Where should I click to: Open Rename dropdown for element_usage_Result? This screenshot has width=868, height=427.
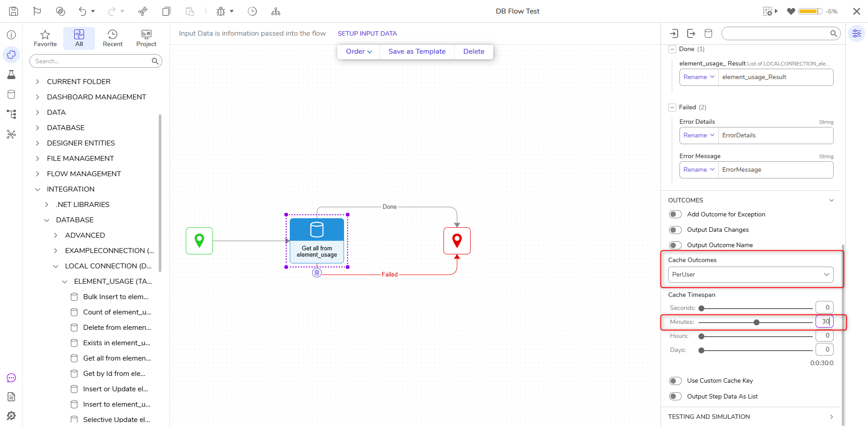pos(699,77)
